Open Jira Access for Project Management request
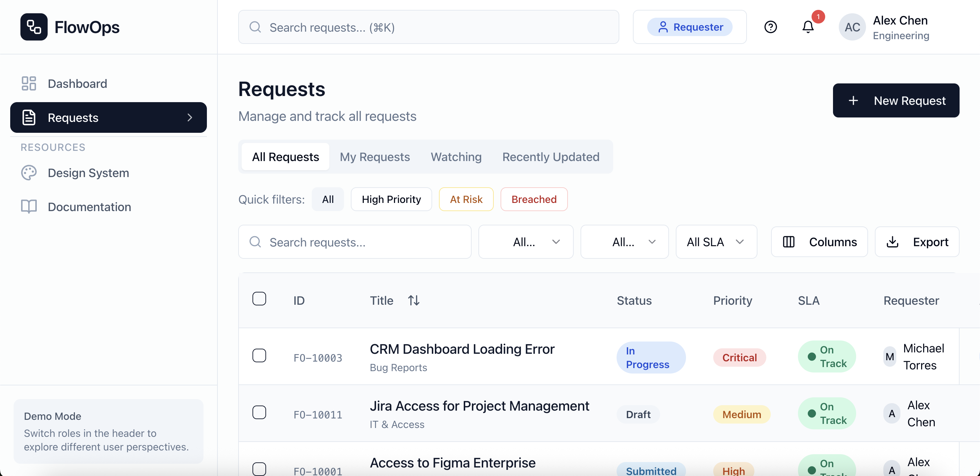This screenshot has height=476, width=980. (479, 406)
